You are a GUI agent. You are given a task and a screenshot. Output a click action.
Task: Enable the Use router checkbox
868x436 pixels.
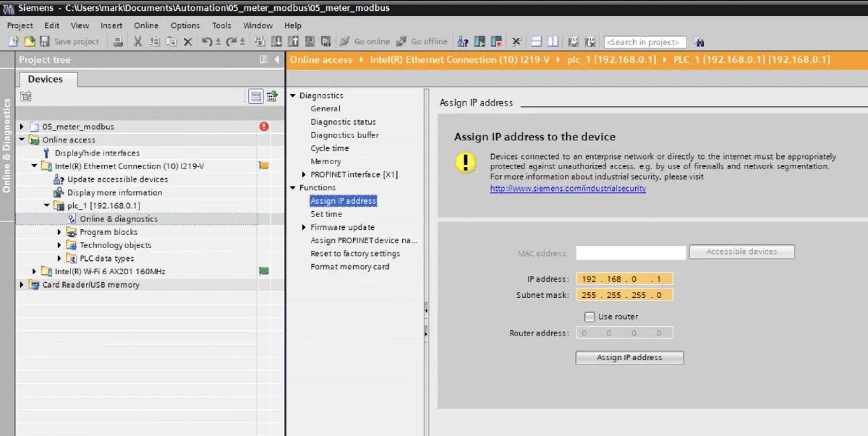[589, 317]
